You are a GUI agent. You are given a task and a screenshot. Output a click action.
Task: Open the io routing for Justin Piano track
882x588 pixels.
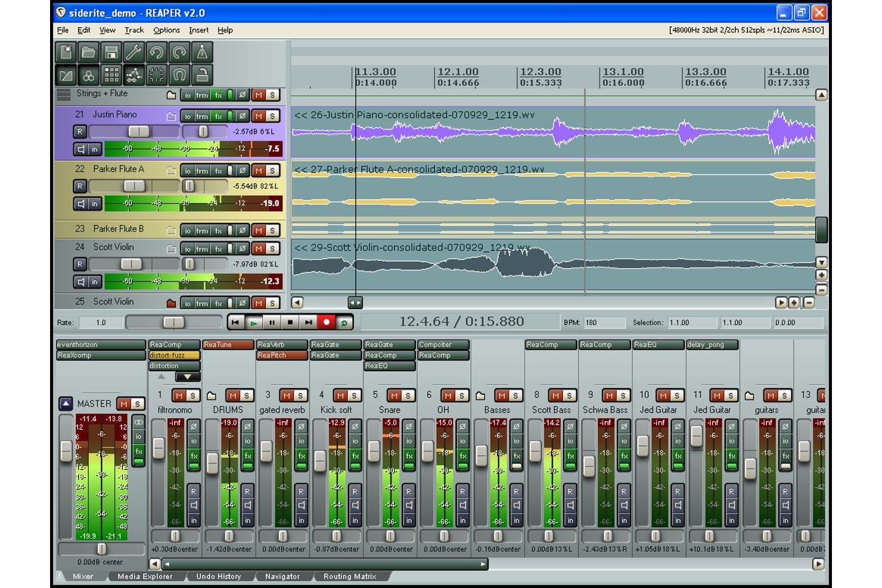coord(188,116)
